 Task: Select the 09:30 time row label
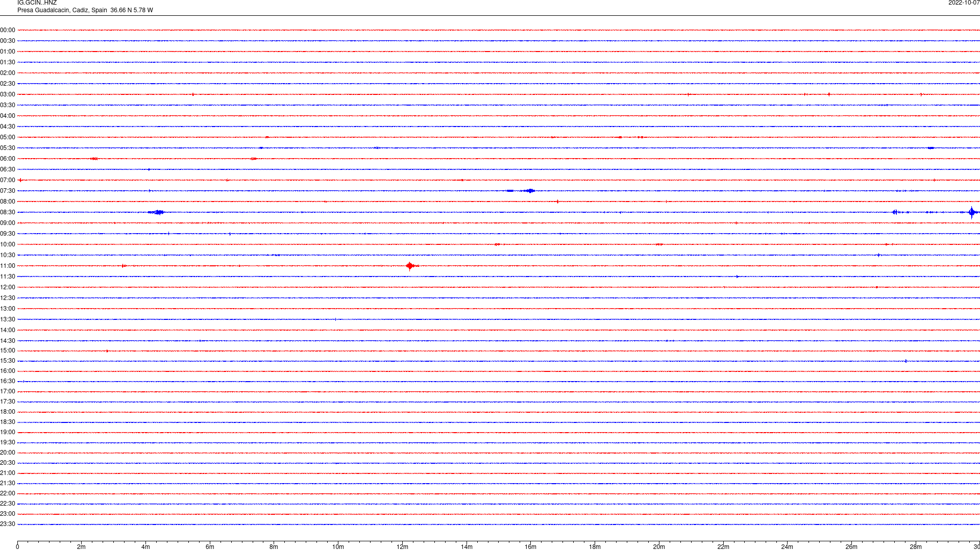click(x=8, y=234)
